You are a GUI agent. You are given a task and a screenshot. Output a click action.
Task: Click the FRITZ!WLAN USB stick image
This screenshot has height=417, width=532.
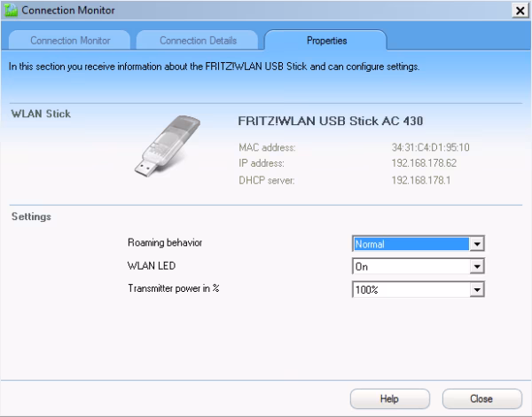tap(168, 146)
